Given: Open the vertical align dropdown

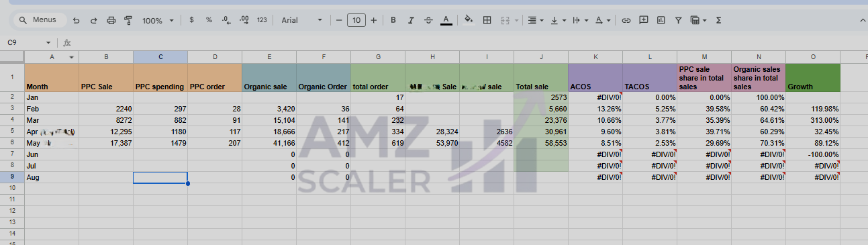Looking at the screenshot, I should [558, 20].
